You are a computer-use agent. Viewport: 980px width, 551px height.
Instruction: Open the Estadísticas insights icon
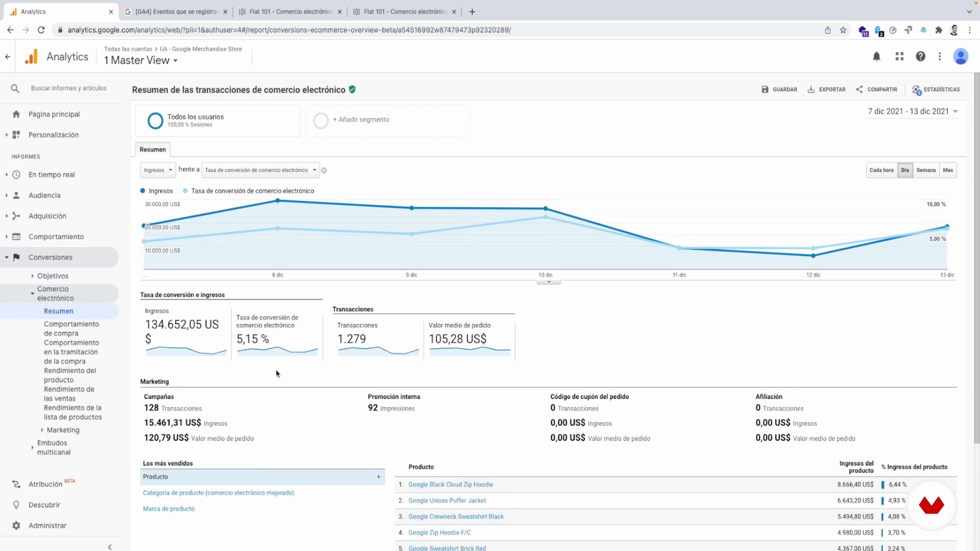pos(916,90)
